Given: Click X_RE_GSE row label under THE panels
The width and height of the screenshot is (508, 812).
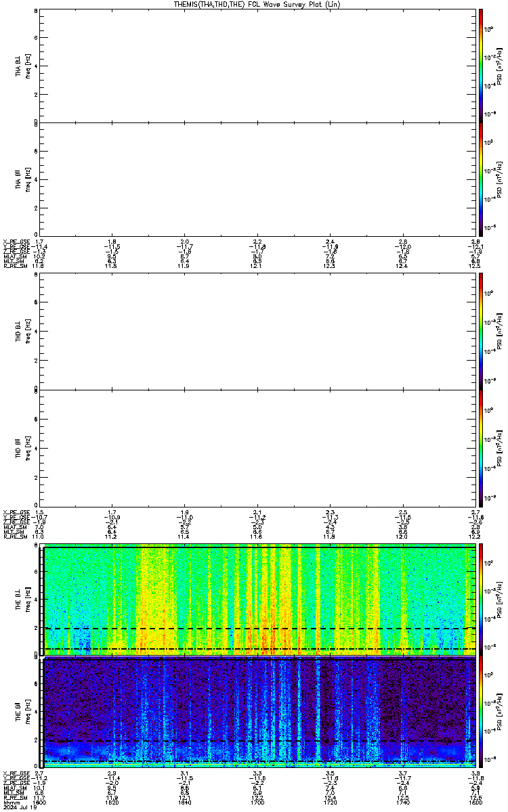Looking at the screenshot, I should coord(16,773).
